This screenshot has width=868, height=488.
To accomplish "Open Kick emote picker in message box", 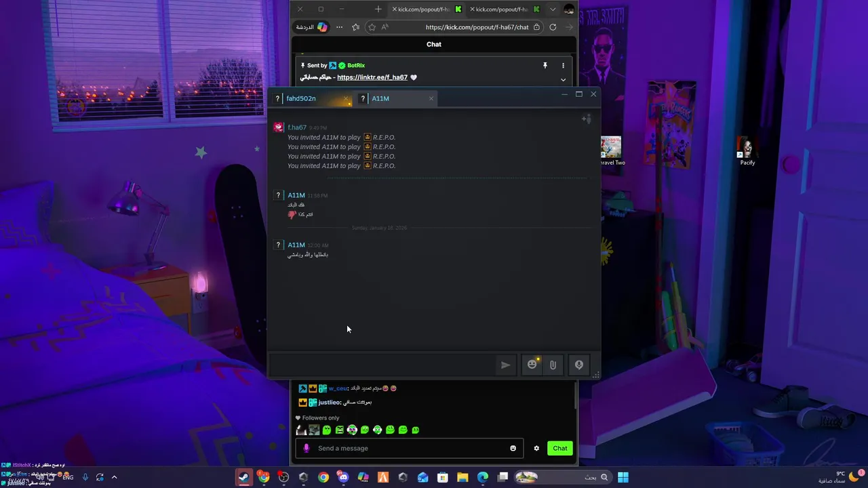I will point(513,448).
